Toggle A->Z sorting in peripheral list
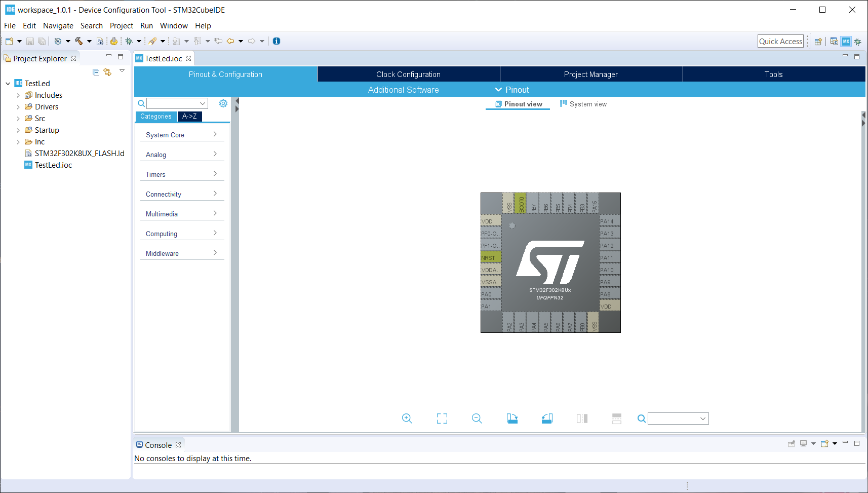868x493 pixels. click(190, 117)
